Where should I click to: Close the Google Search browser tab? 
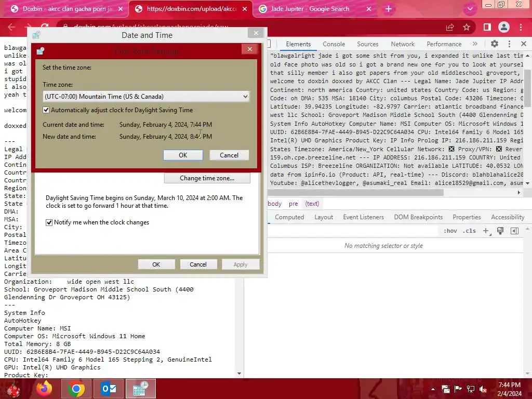(x=369, y=9)
